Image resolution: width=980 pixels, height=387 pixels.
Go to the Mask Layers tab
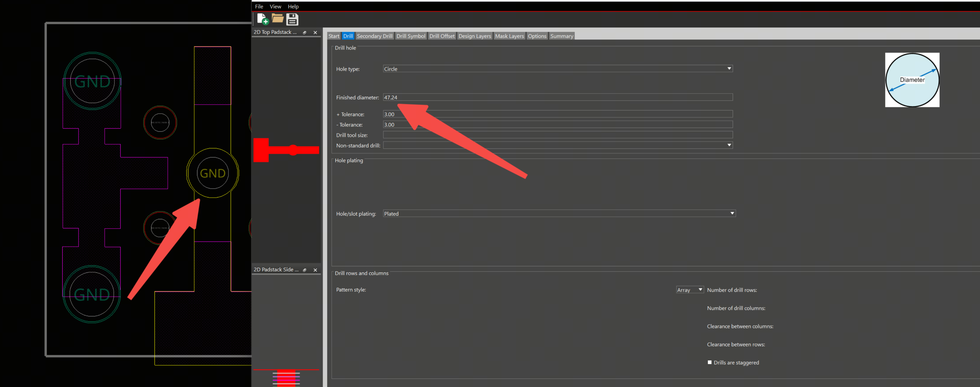pyautogui.click(x=509, y=36)
